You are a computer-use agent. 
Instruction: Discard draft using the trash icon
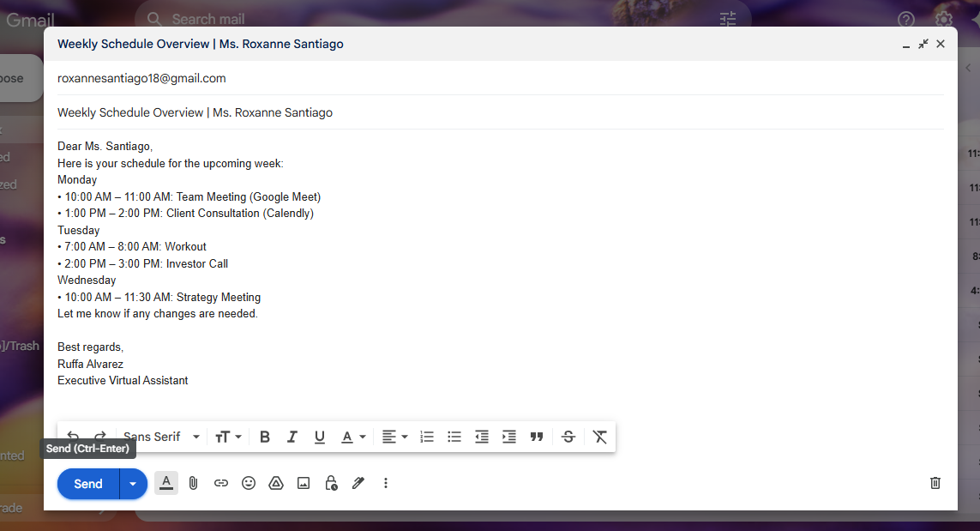(x=935, y=483)
